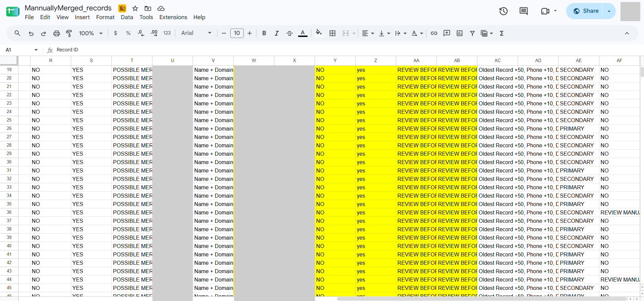
Task: Move the document to a folder
Action: [148, 8]
